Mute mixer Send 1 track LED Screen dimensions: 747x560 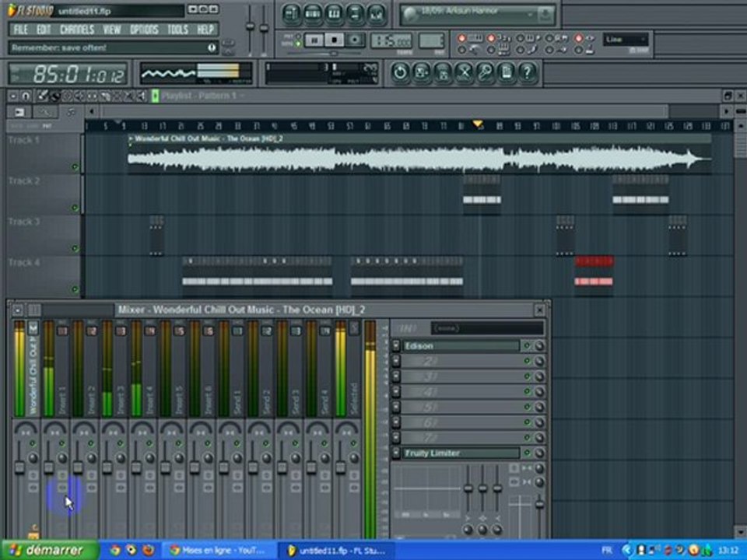[x=237, y=444]
